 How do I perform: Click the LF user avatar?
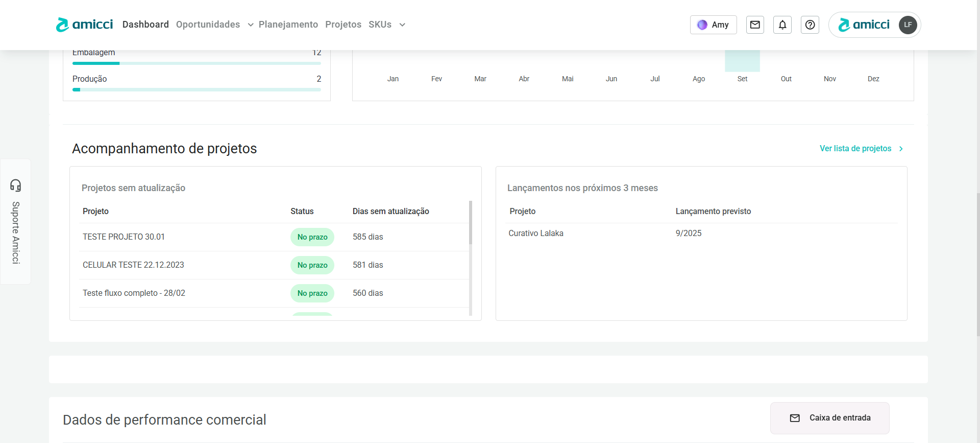tap(908, 25)
